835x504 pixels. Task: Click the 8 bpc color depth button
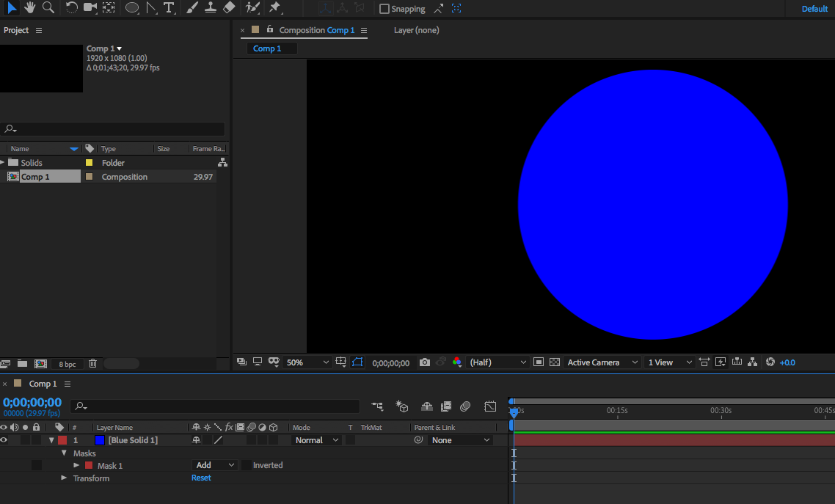point(68,364)
